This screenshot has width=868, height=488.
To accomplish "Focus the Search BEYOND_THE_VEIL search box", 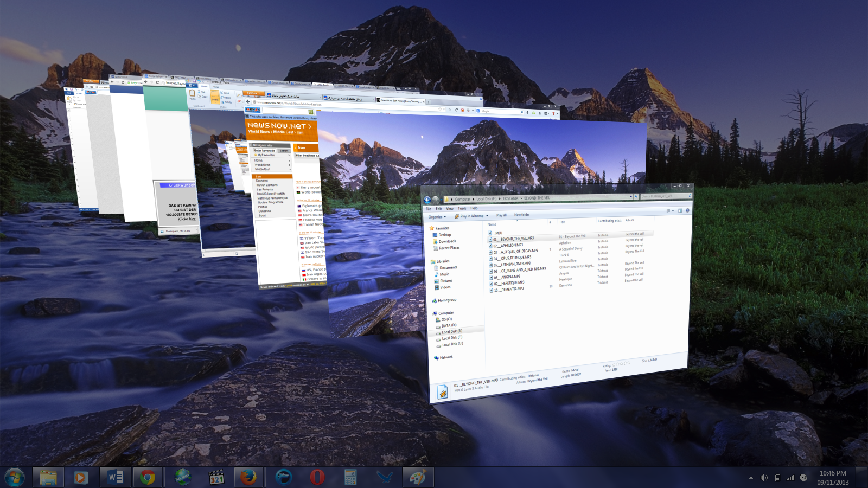I will [x=667, y=196].
